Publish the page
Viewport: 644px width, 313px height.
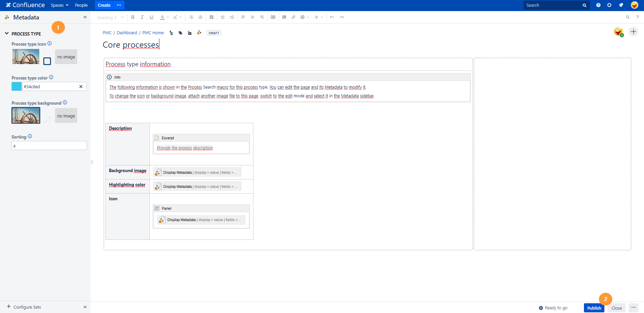[594, 308]
